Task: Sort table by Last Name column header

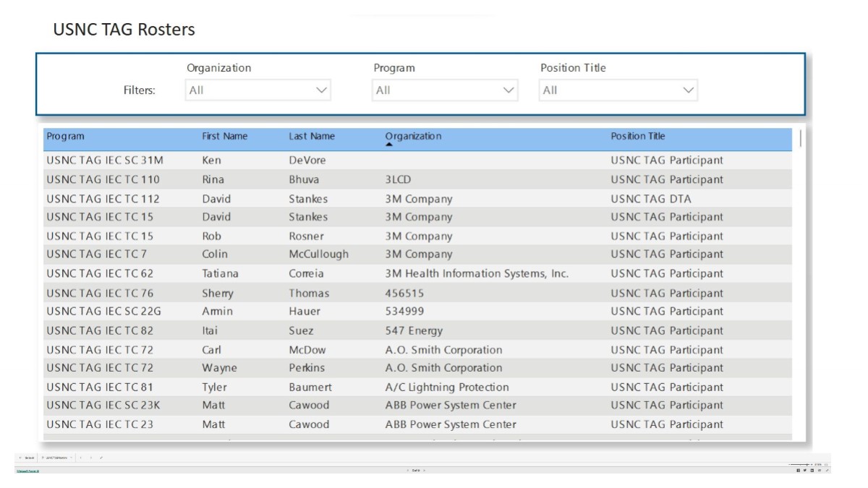Action: click(x=312, y=136)
